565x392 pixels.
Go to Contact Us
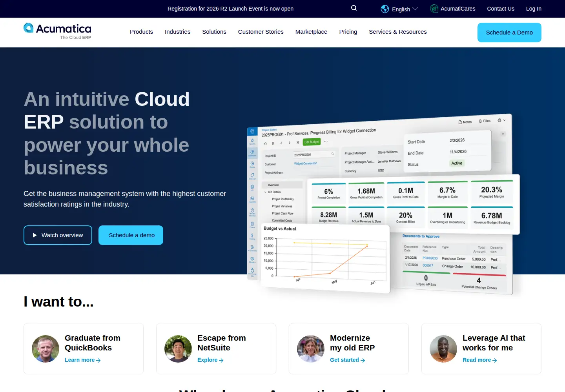(x=501, y=9)
